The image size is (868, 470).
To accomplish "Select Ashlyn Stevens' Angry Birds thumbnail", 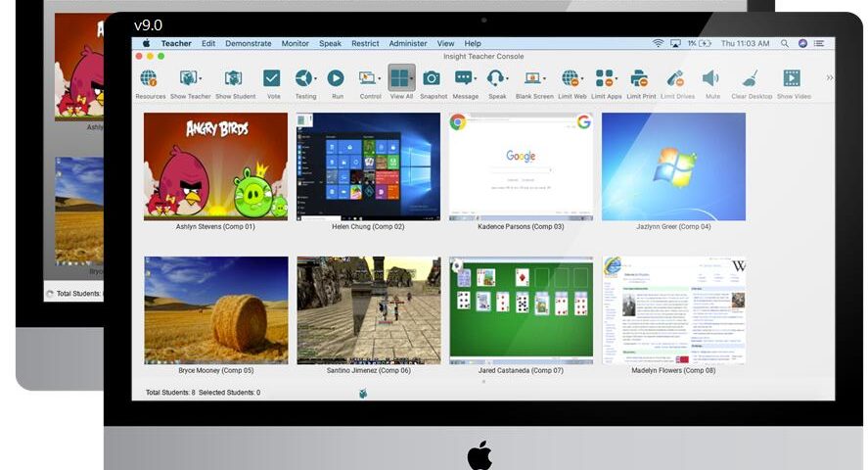I will click(215, 165).
